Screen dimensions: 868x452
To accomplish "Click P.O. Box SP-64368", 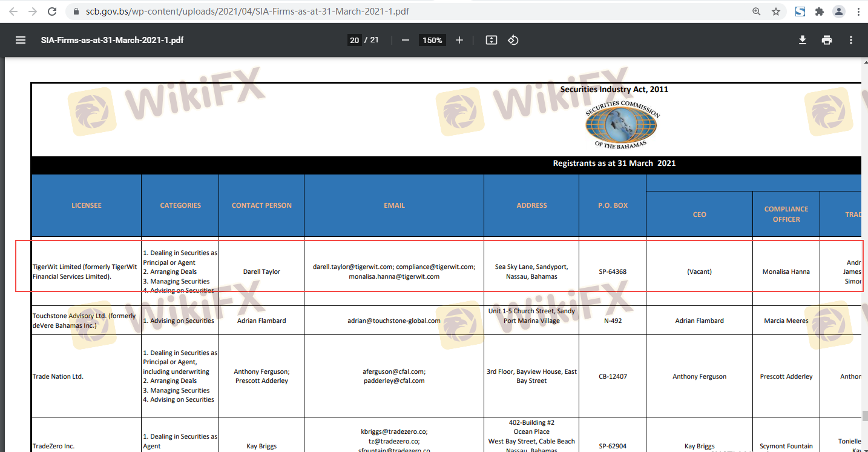I will pyautogui.click(x=613, y=271).
